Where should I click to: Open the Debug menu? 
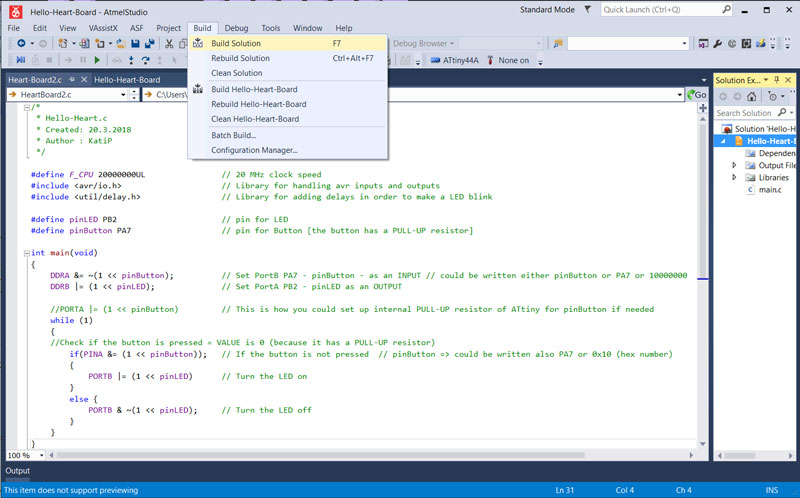[236, 28]
